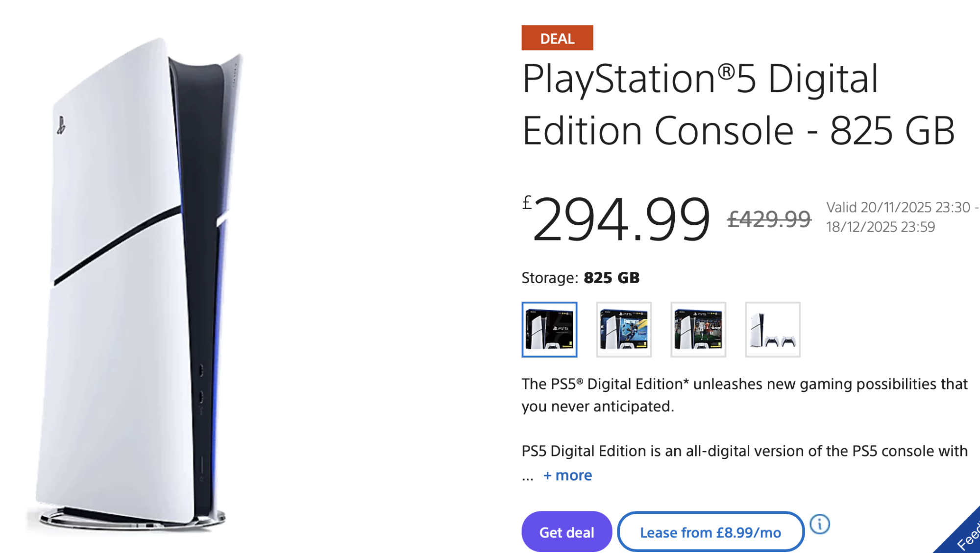
Task: Select the two-controller console bundle
Action: [x=773, y=329]
